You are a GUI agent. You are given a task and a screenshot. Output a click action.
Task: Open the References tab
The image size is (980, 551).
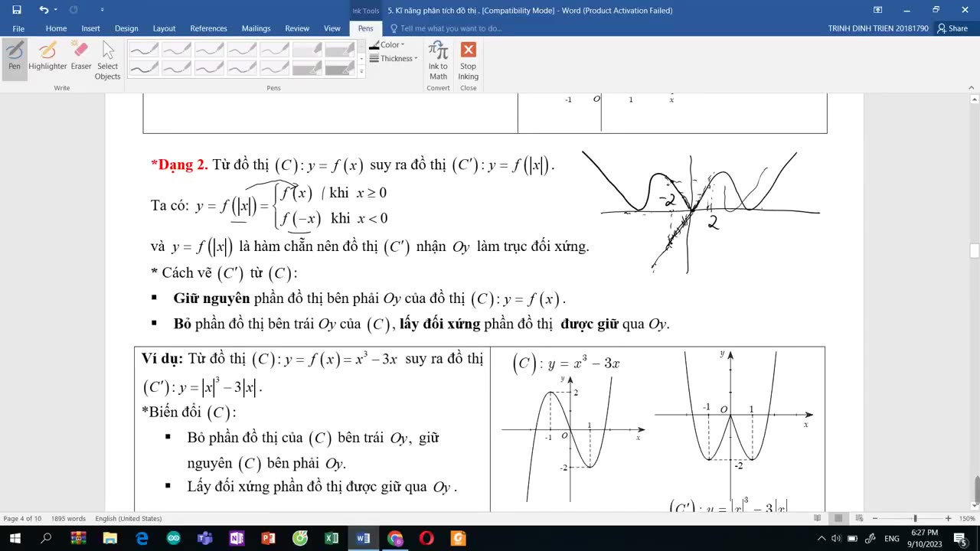click(x=208, y=28)
